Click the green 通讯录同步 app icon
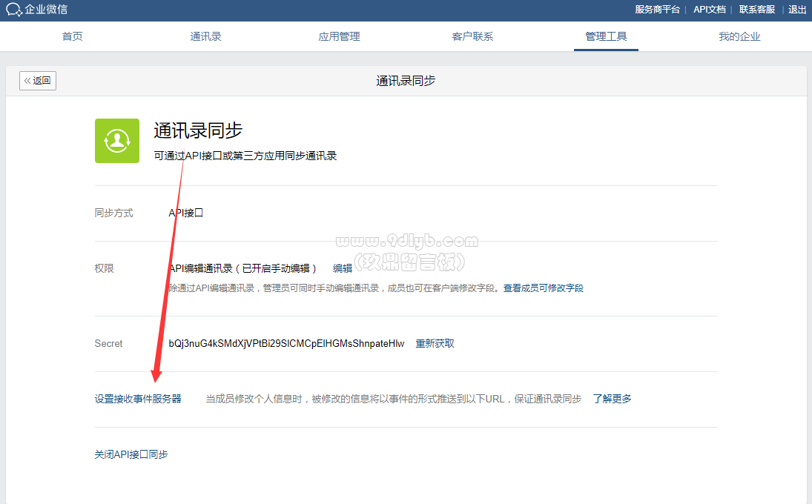 [117, 141]
